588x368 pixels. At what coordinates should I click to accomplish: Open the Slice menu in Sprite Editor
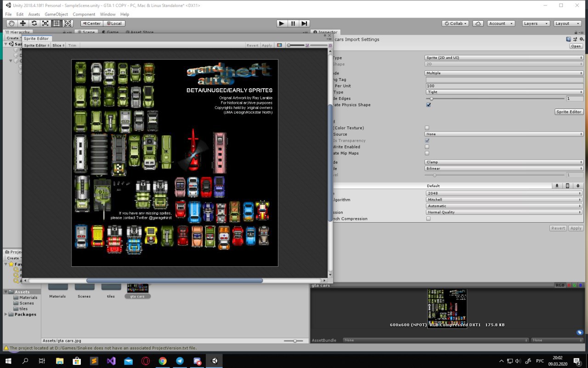[x=58, y=46]
